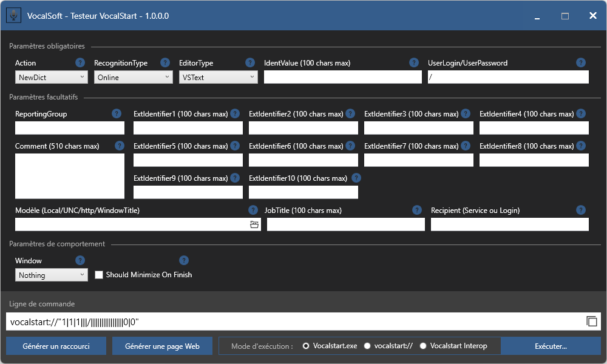The image size is (607, 364).
Task: Focus the ExtIdentifier2 input field
Action: 303,128
